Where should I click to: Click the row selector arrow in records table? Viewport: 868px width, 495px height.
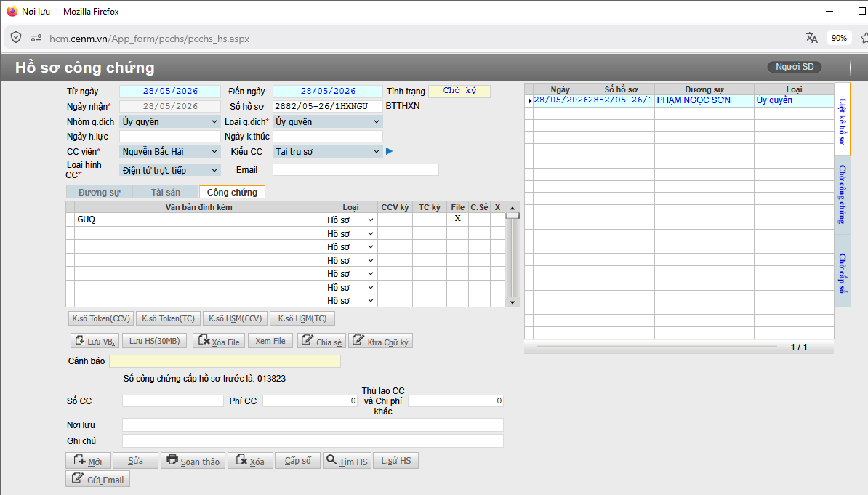[x=529, y=101]
